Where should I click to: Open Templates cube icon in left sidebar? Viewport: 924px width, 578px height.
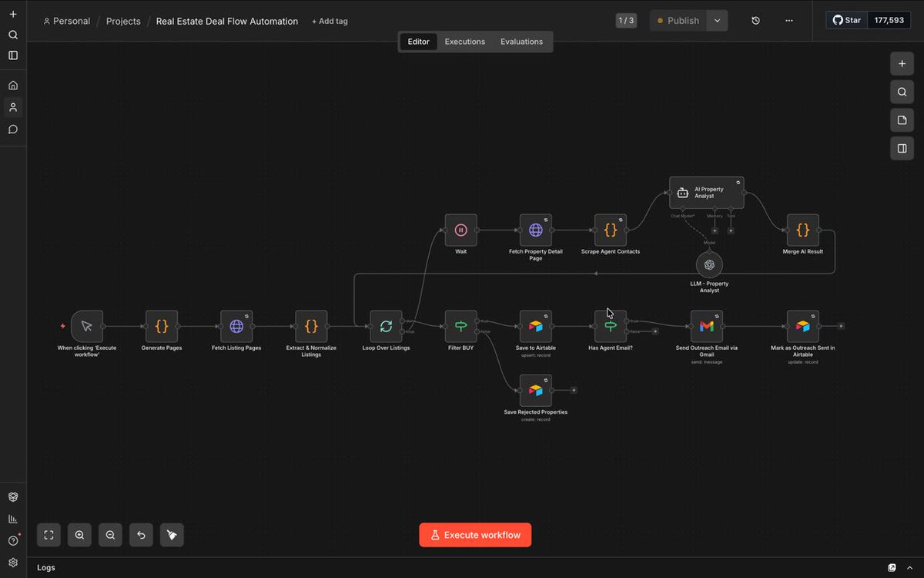[x=13, y=497]
